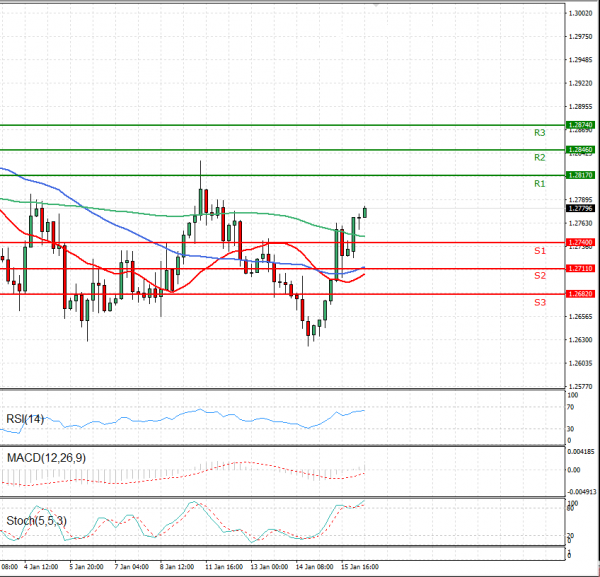Click the S2 support label
The height and width of the screenshot is (577, 600).
click(540, 275)
